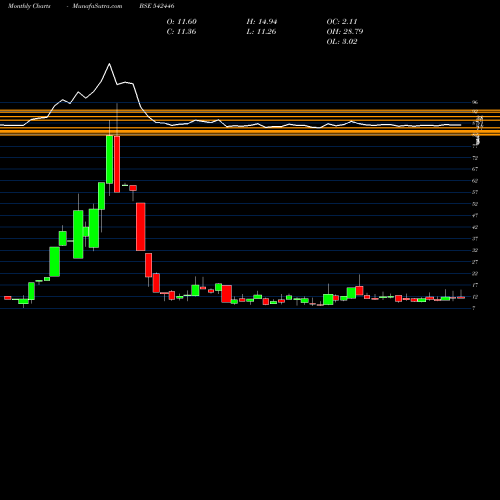
Task: Click the 96 price axis label
Action: click(x=475, y=102)
